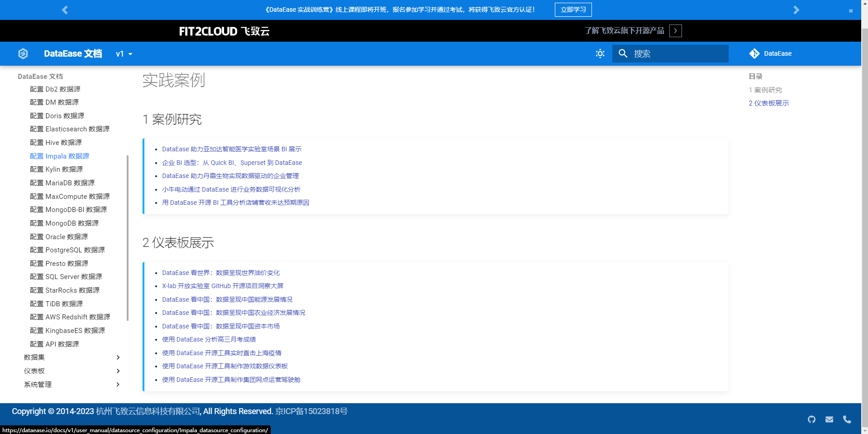
Task: Open the GitHub icon in the footer
Action: click(811, 420)
